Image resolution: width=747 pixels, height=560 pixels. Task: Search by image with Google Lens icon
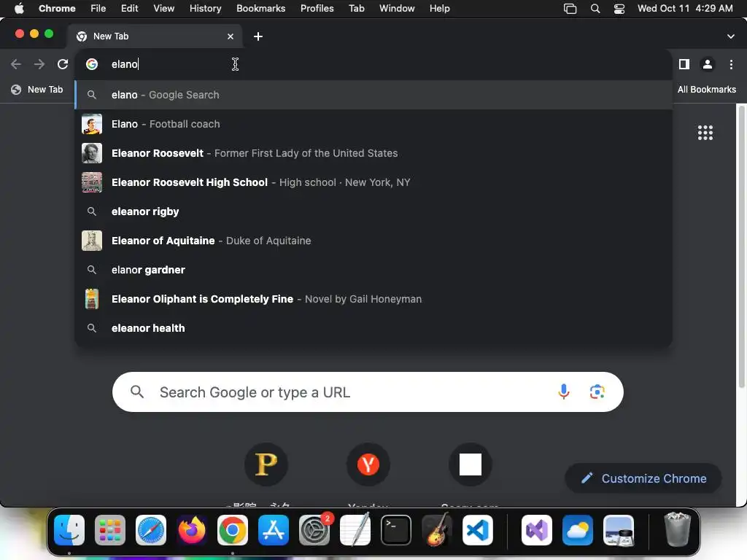point(597,392)
